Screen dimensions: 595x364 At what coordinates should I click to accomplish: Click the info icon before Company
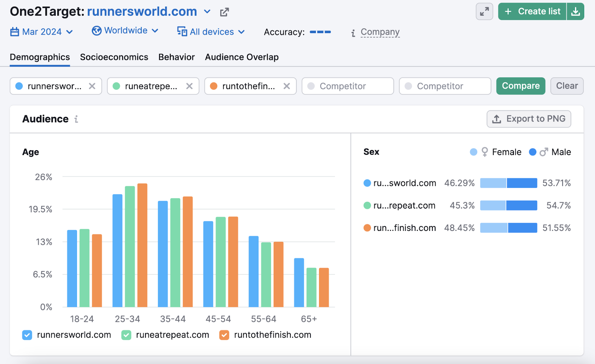click(x=353, y=33)
